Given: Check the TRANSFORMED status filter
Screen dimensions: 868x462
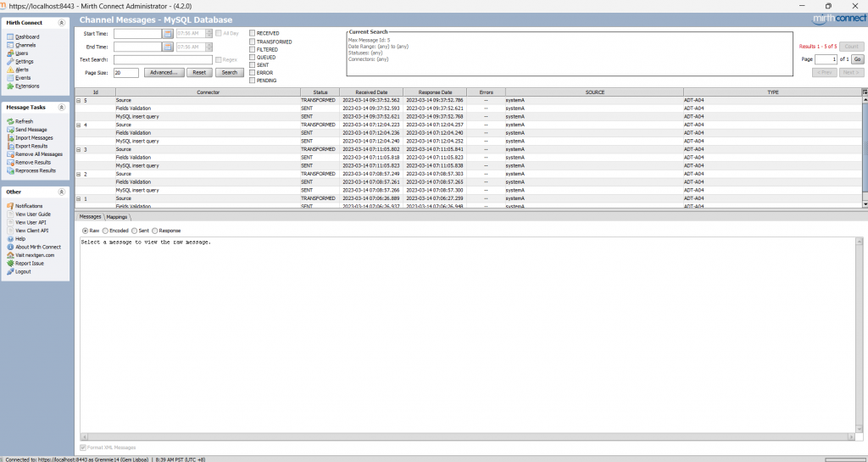Looking at the screenshot, I should [253, 42].
